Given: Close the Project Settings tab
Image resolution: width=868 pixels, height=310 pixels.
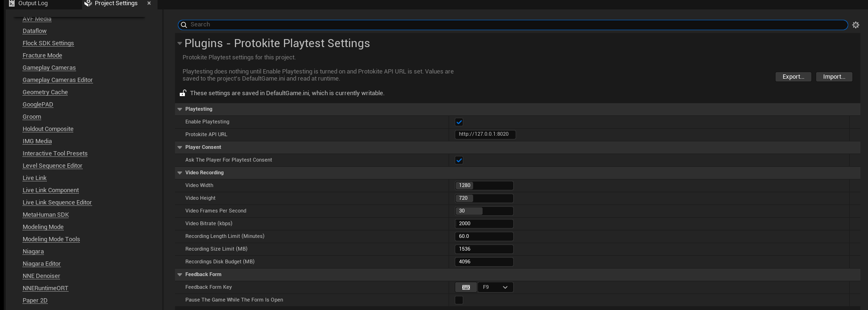Looking at the screenshot, I should pos(149,3).
